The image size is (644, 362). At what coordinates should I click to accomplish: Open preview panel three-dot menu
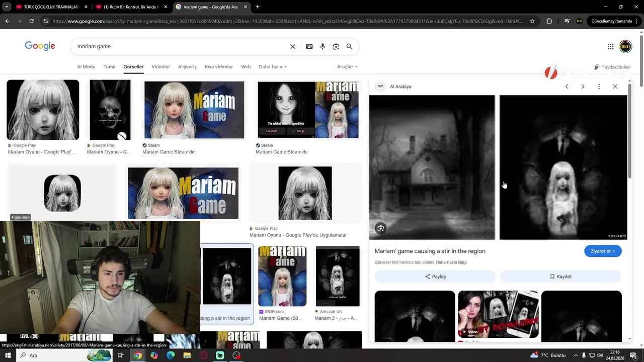[599, 86]
